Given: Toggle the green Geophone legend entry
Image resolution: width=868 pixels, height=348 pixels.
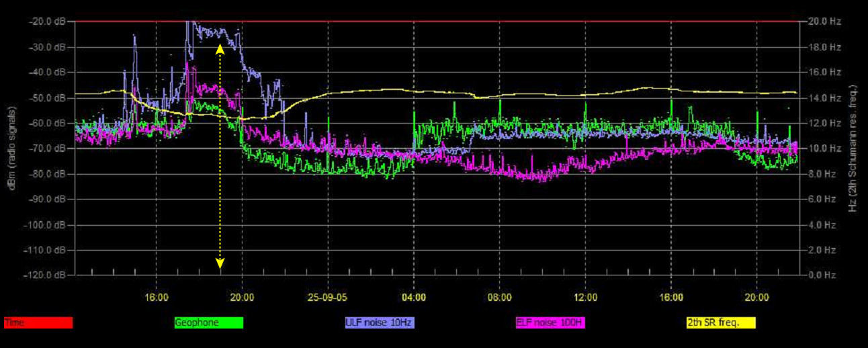Looking at the screenshot, I should tap(208, 323).
